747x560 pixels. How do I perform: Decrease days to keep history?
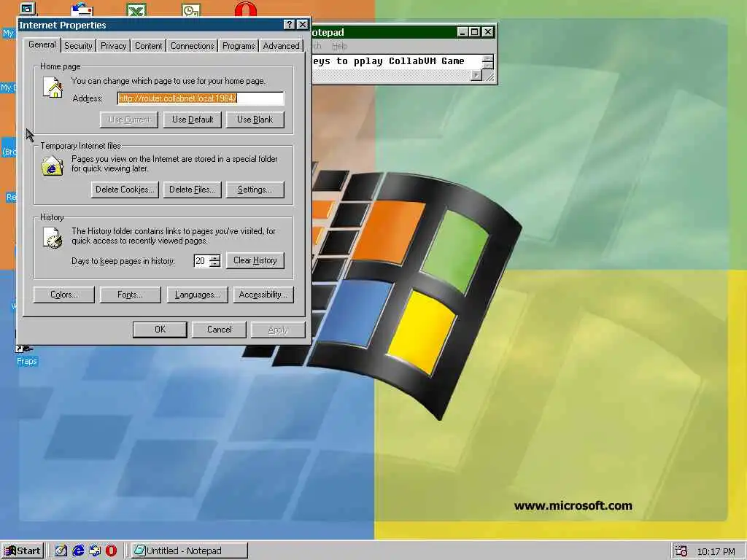coord(215,264)
